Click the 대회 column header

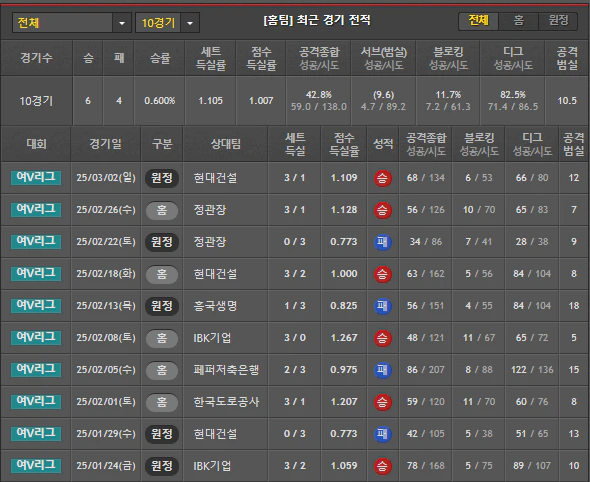36,144
